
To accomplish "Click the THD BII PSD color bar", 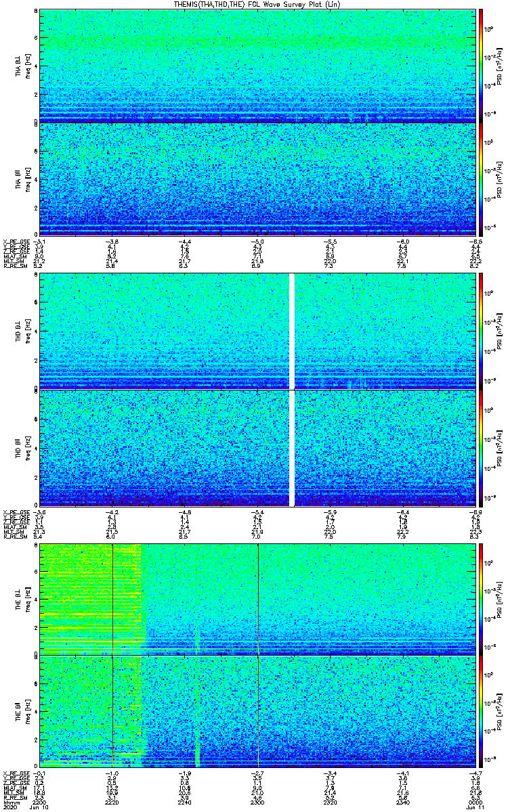I will [482, 447].
